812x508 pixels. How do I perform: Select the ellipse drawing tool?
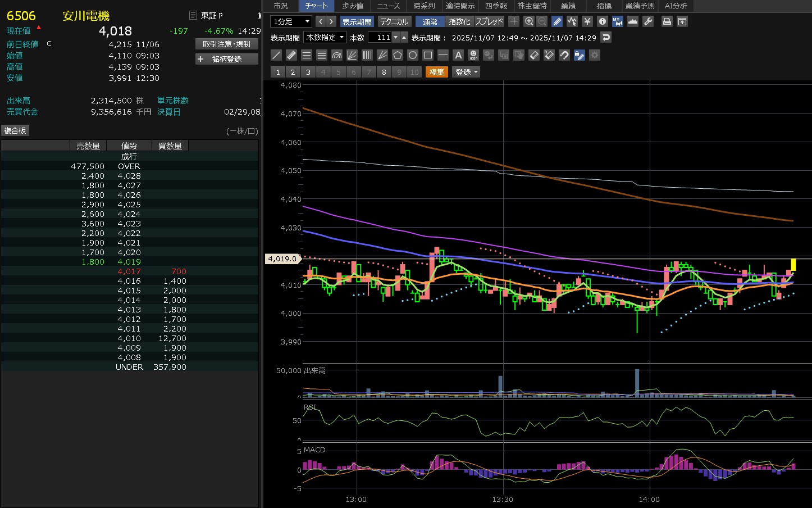[413, 55]
